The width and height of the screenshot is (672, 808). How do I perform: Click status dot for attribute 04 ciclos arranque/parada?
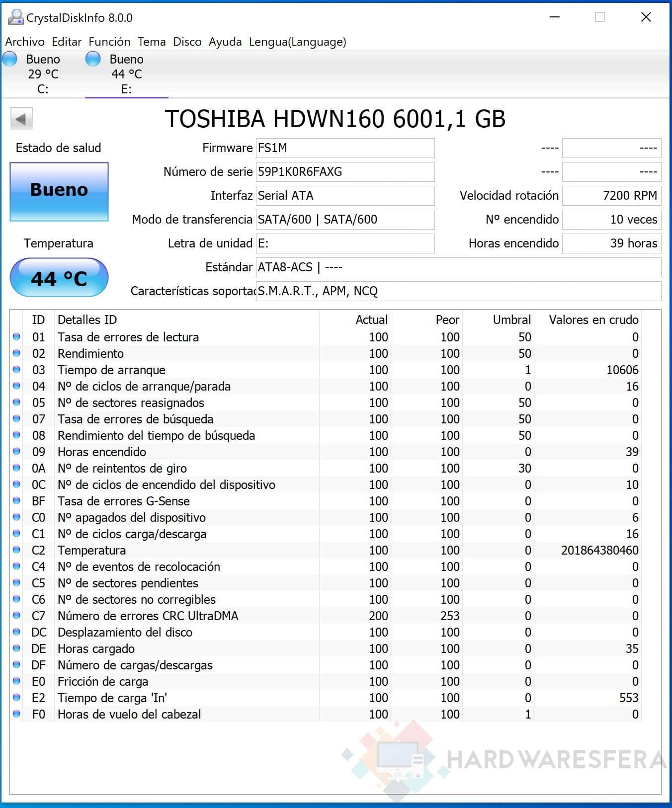click(16, 386)
